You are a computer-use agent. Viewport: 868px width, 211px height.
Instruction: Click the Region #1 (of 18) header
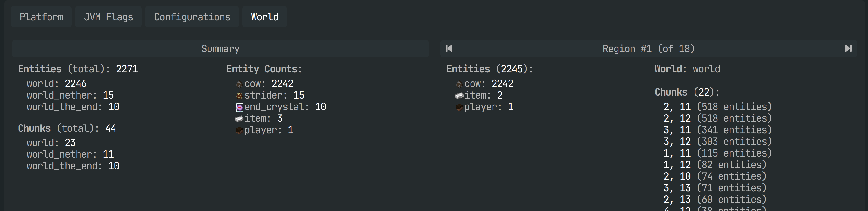click(x=649, y=48)
